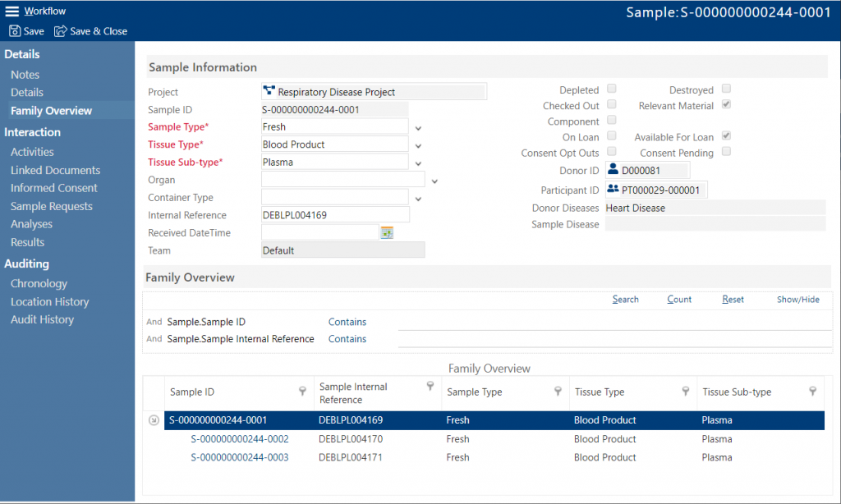Open the Workflow hamburger menu icon
This screenshot has height=504, width=841.
pyautogui.click(x=13, y=11)
